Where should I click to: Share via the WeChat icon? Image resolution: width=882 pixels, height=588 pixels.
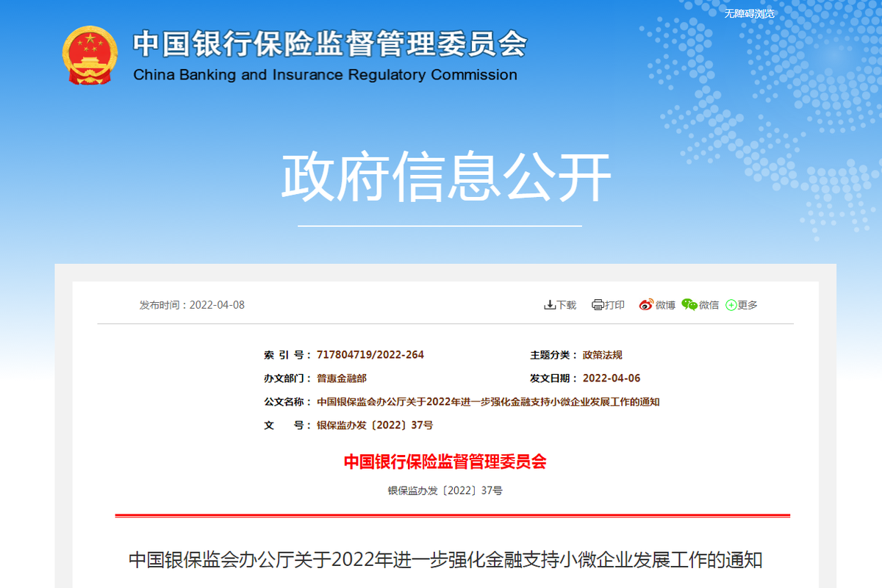(x=689, y=305)
